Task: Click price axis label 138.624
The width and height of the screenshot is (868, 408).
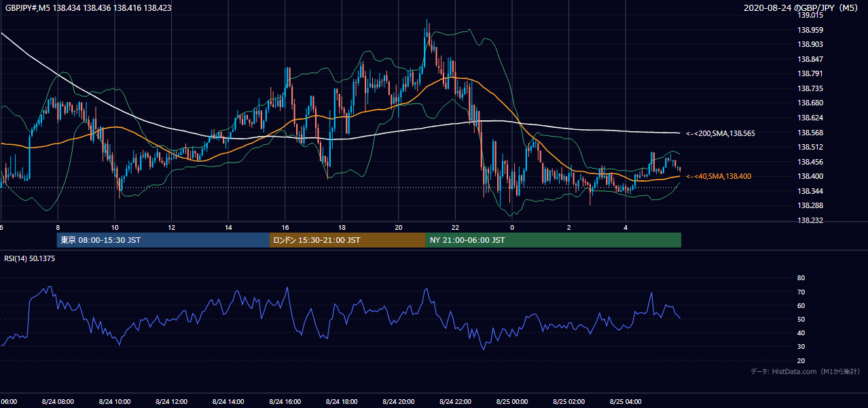Action: click(809, 118)
